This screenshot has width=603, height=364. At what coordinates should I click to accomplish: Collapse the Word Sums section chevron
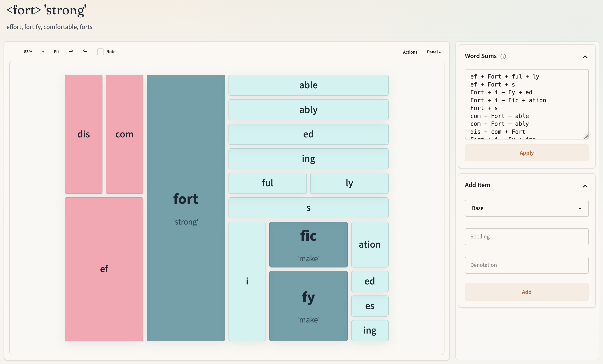585,57
